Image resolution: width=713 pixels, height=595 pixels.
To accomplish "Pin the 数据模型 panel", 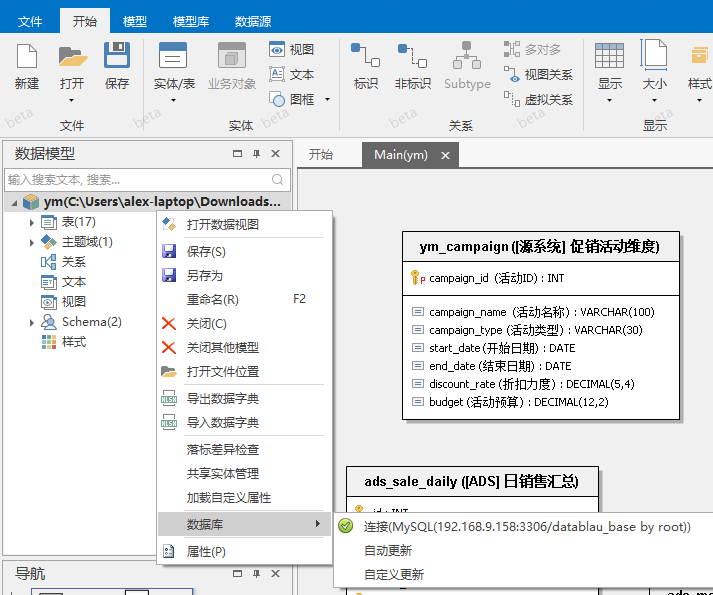I will point(256,154).
